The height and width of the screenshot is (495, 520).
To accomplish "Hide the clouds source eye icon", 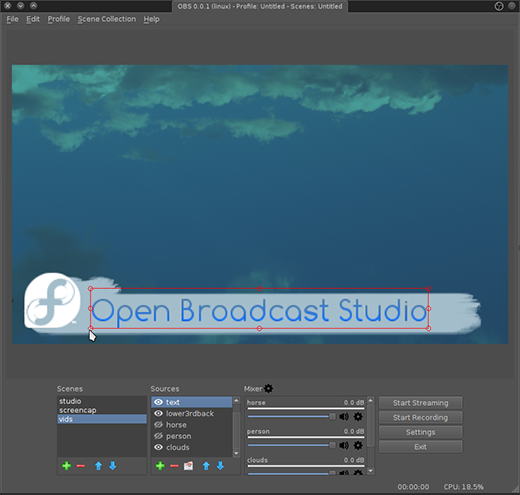I will click(158, 447).
